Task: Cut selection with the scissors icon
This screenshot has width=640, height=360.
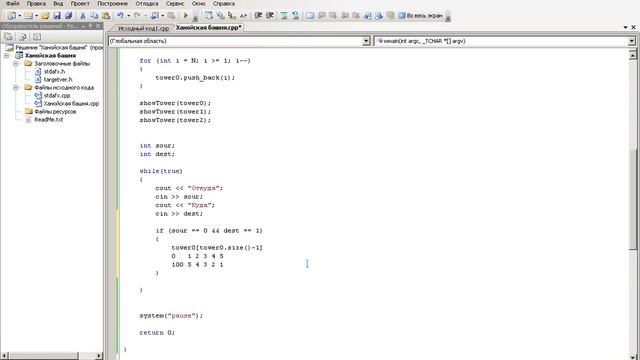Action: coord(82,16)
